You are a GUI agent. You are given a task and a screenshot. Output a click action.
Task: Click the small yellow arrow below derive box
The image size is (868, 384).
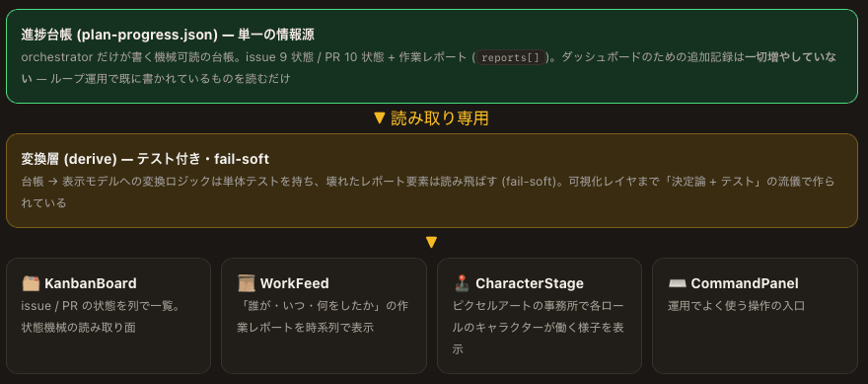coord(432,243)
